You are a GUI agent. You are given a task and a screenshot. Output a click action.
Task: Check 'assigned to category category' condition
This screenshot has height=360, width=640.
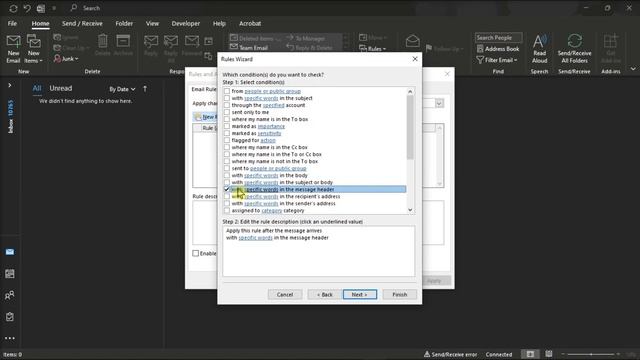(x=227, y=211)
